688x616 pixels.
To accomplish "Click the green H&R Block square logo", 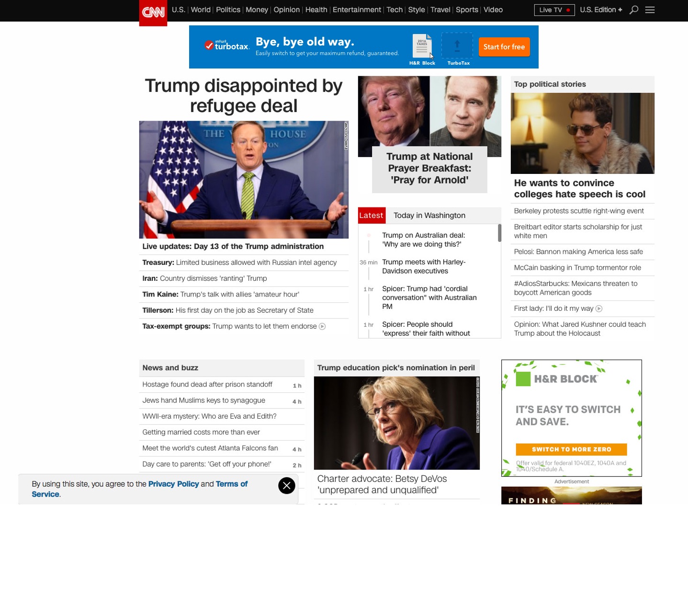I will [x=523, y=379].
